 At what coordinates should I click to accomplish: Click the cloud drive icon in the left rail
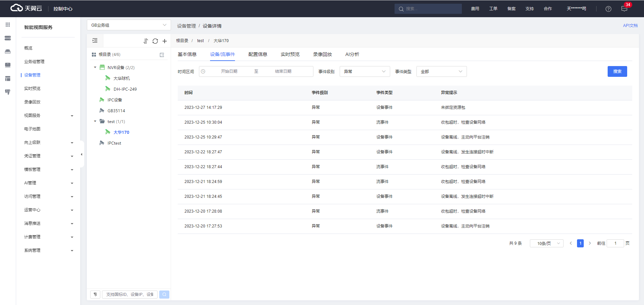pos(8,52)
